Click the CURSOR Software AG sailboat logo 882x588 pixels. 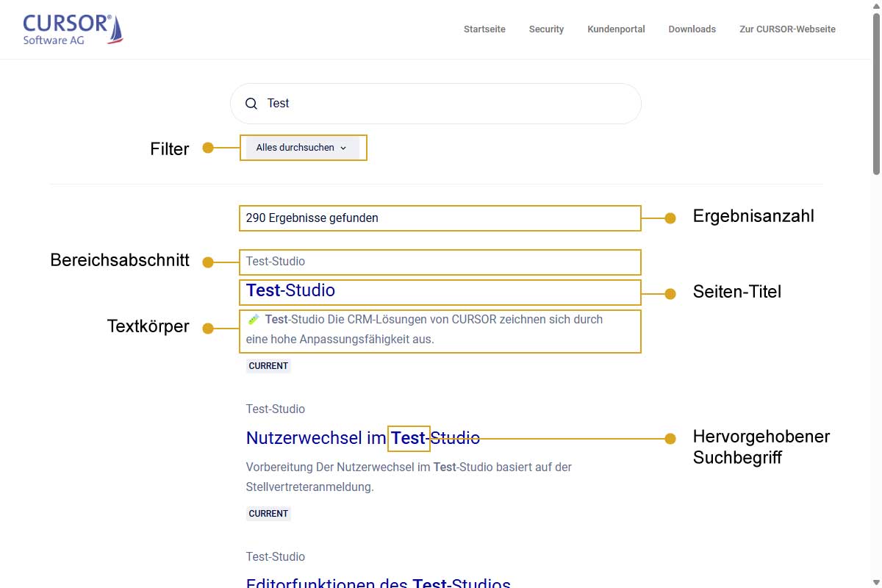click(71, 28)
